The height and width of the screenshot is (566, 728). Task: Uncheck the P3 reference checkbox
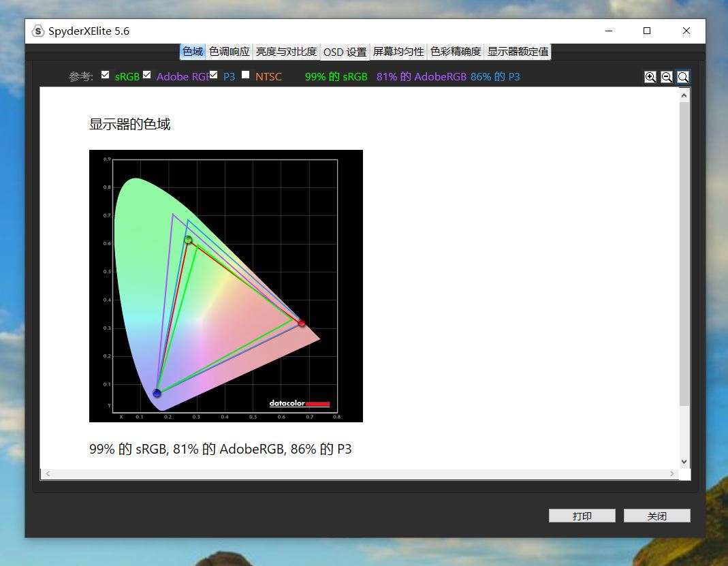click(214, 75)
